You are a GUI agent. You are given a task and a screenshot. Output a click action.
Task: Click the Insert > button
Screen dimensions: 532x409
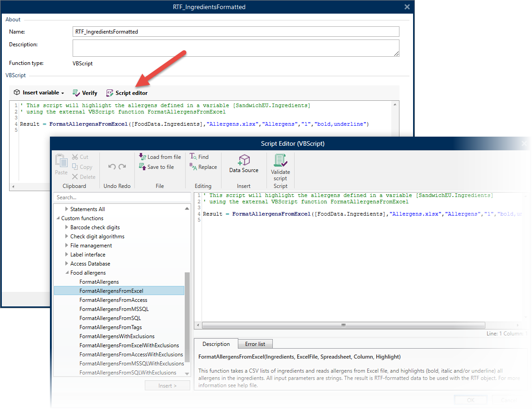(167, 385)
